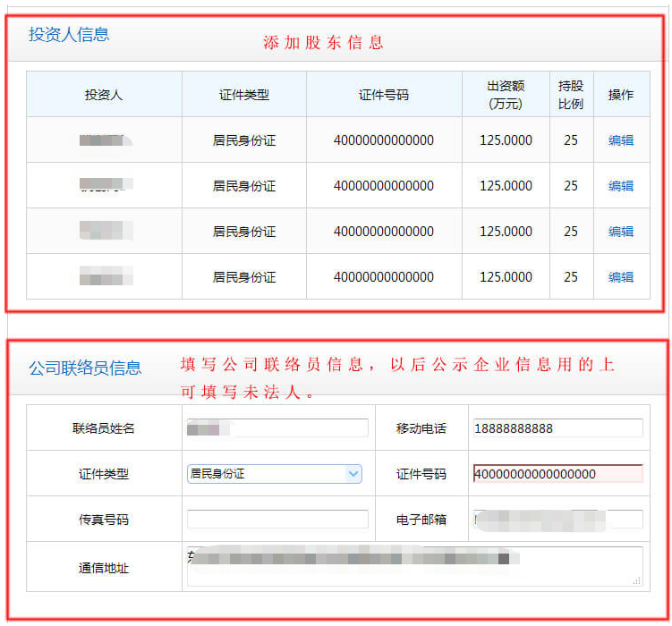The image size is (672, 626).
Task: Click 编辑 link in first investor row
Action: click(x=620, y=140)
